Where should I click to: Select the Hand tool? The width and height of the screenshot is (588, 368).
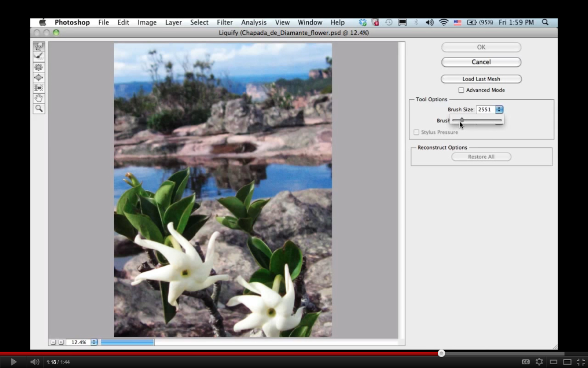39,98
